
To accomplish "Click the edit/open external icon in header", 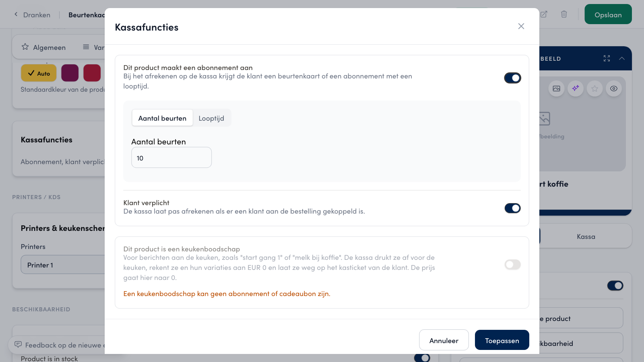I will (544, 14).
